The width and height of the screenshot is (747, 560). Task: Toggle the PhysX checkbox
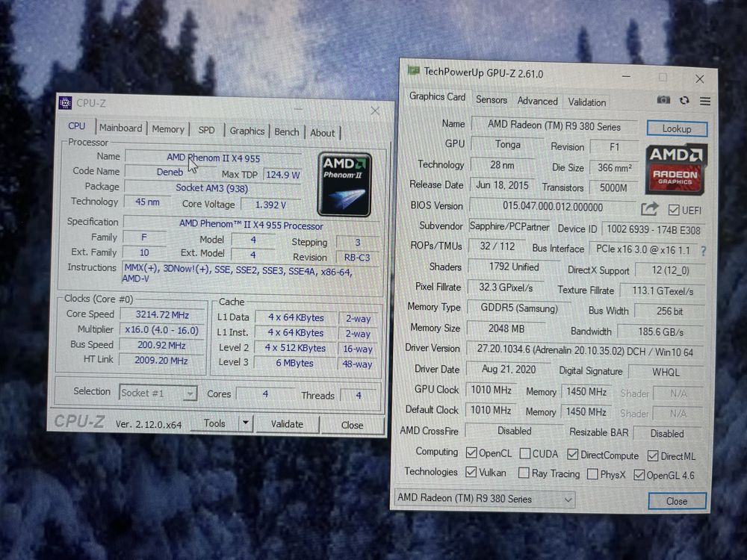coord(592,474)
